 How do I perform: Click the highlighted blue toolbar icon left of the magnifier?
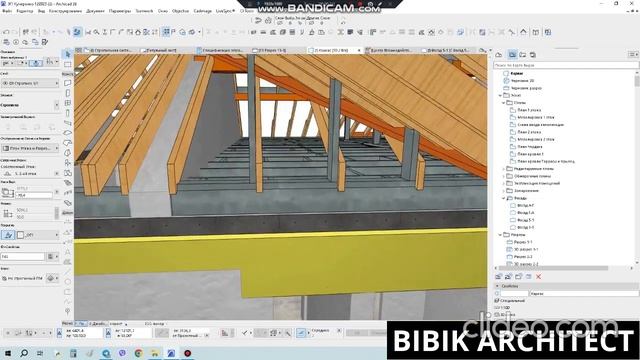[x=77, y=32]
